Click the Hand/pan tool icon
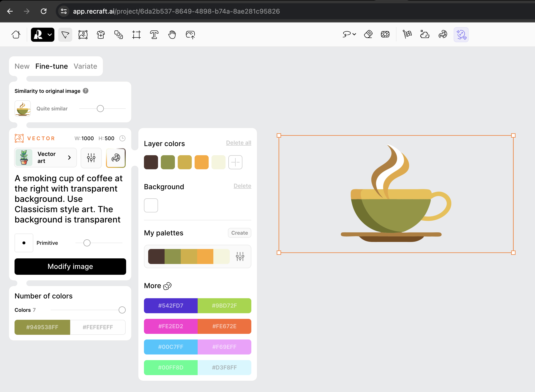Viewport: 535px width, 392px height. click(172, 35)
